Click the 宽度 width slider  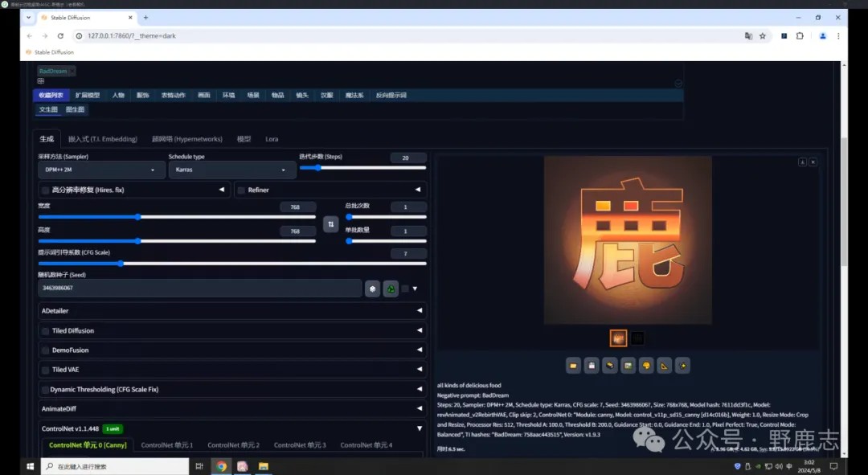177,217
